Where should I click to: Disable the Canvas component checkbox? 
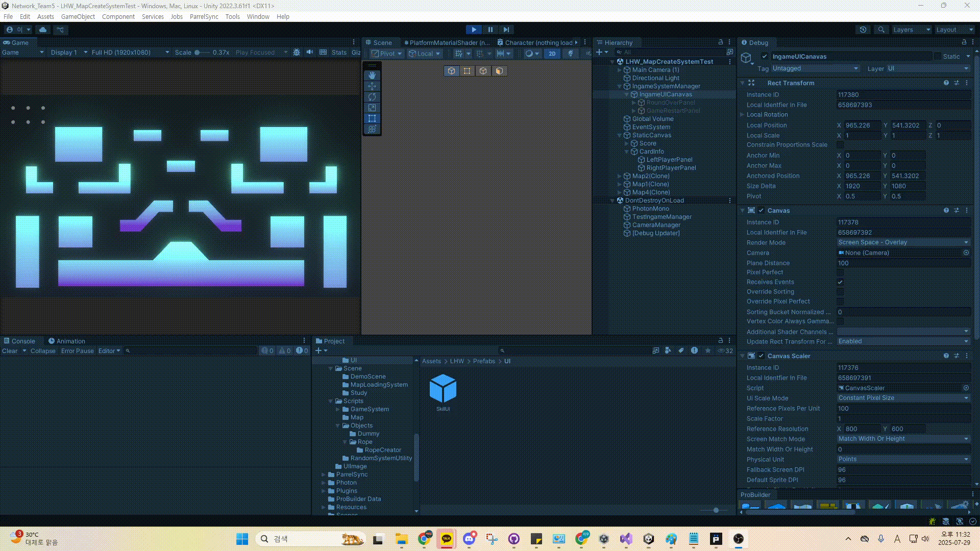(x=761, y=210)
